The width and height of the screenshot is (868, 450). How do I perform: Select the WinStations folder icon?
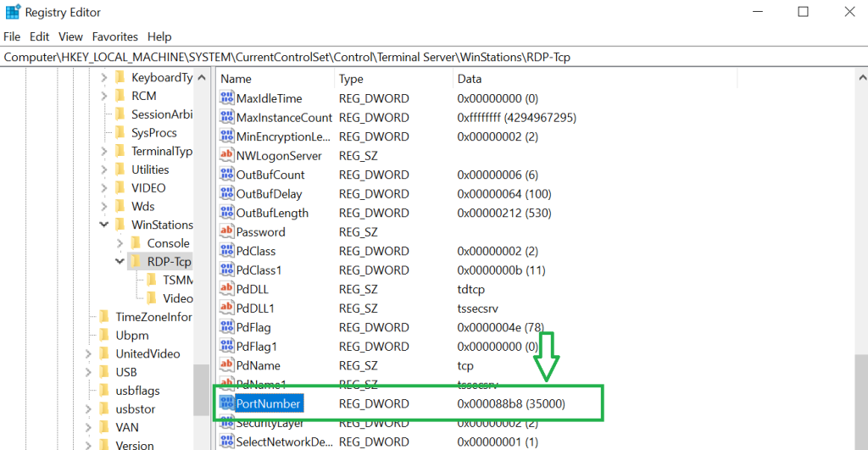[120, 225]
